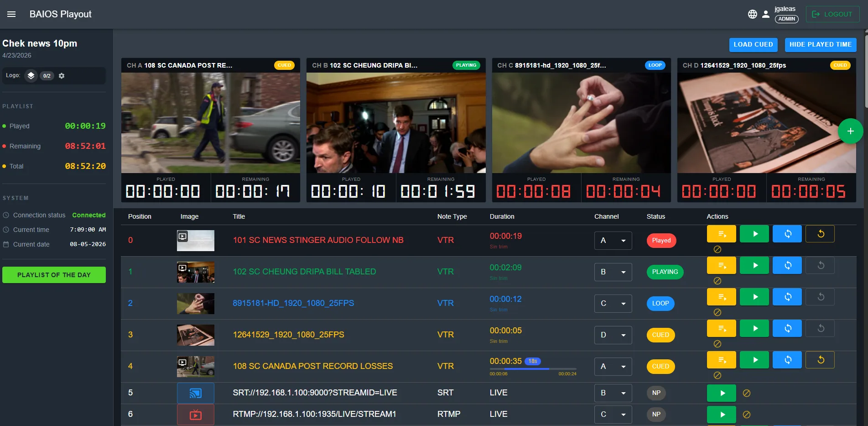Open channel dropdown for row 2 (C)

point(613,304)
